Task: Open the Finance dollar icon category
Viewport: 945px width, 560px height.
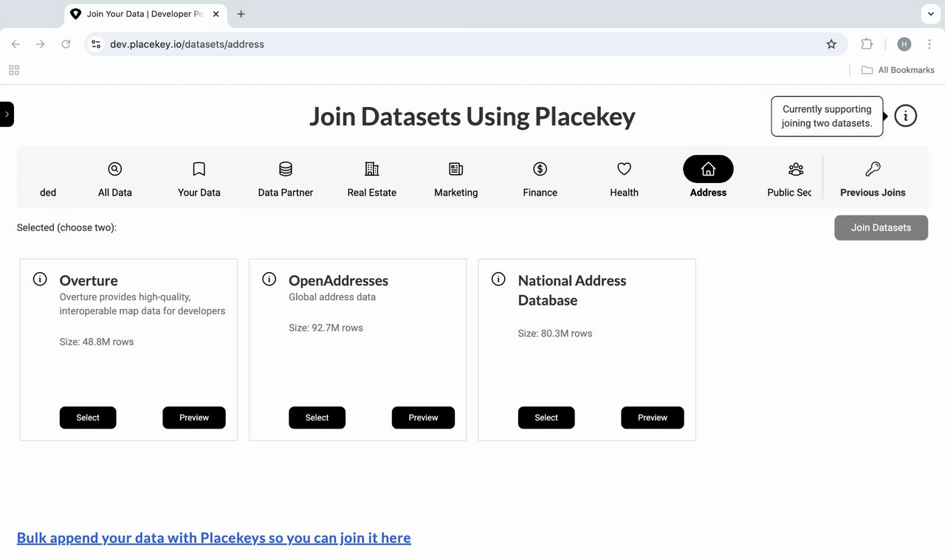Action: point(540,169)
